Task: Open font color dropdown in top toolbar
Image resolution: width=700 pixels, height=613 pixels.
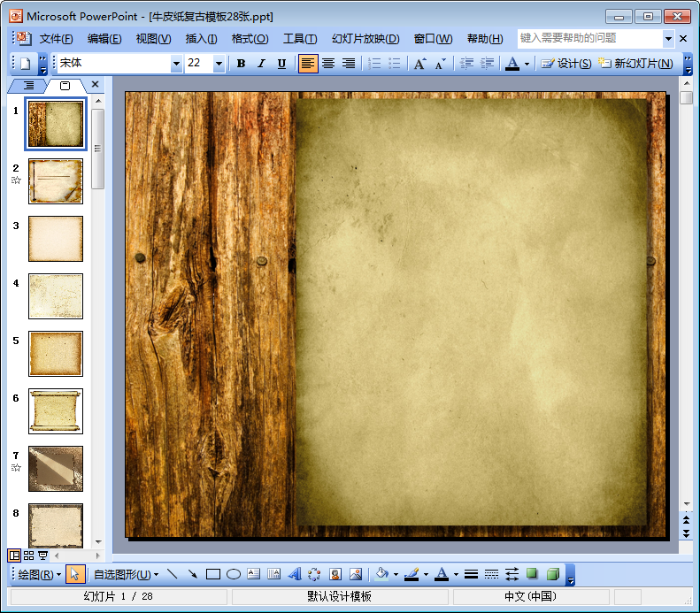Action: tap(527, 64)
